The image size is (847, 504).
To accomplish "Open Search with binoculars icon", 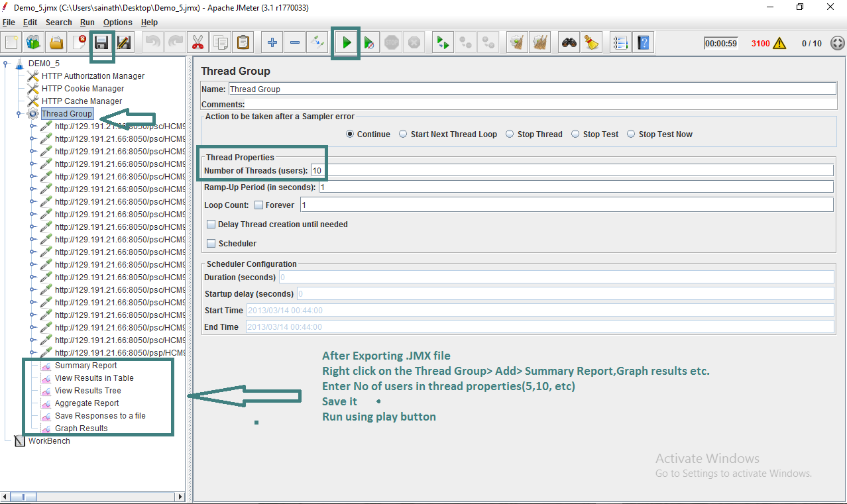I will [569, 43].
